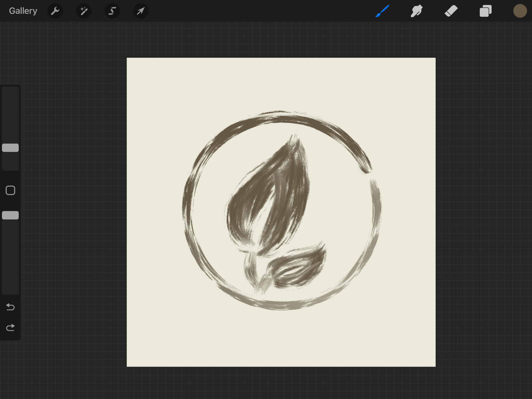This screenshot has width=532, height=399.
Task: Open the Actions wrench menu
Action: (55, 11)
